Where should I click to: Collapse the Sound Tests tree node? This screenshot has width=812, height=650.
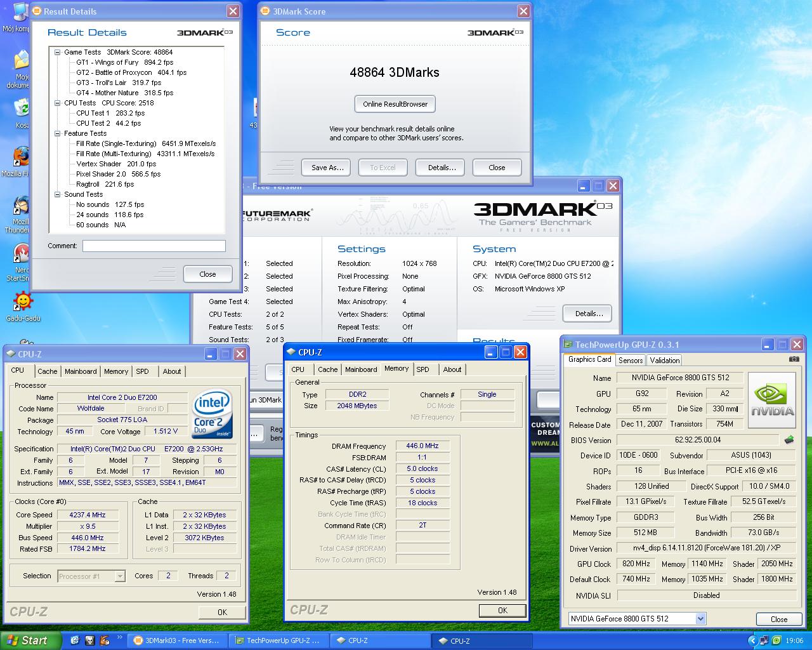click(57, 194)
